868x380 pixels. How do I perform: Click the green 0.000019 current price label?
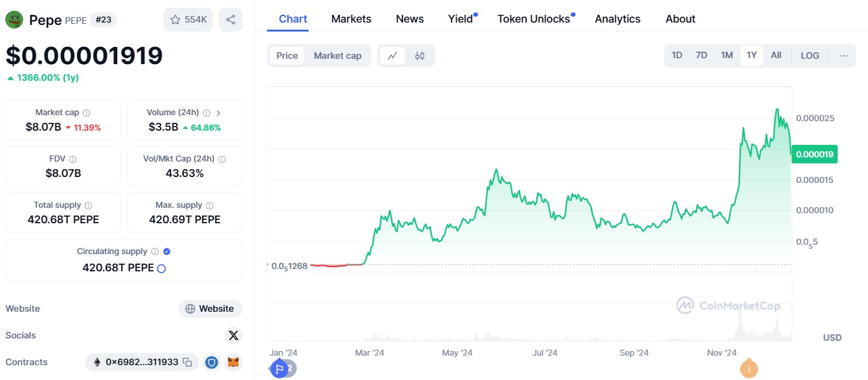814,154
